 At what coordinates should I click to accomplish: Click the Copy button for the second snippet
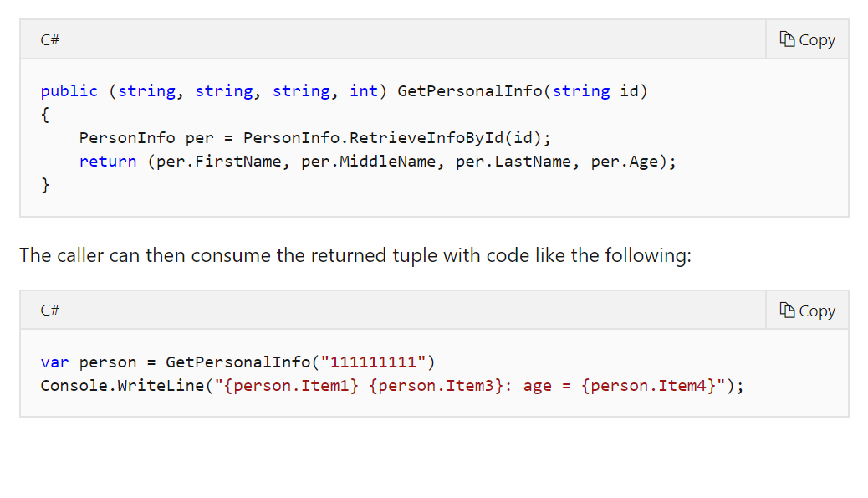point(806,310)
